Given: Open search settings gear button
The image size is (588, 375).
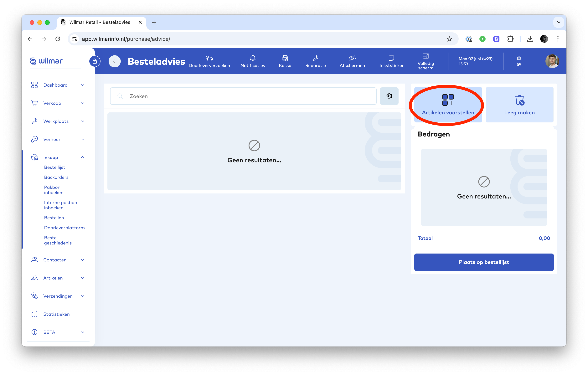Looking at the screenshot, I should pyautogui.click(x=389, y=96).
